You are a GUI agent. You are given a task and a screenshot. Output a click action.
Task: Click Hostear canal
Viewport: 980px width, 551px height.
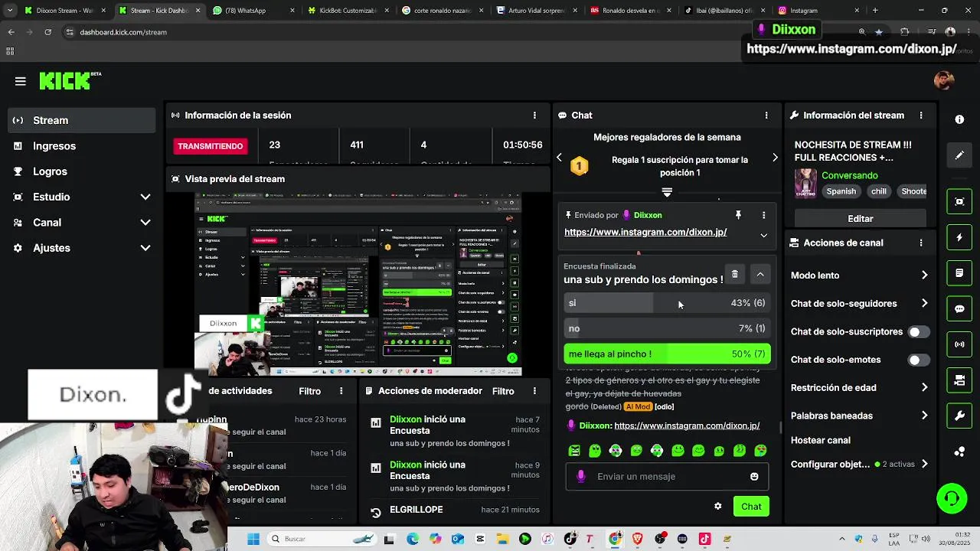click(x=821, y=440)
